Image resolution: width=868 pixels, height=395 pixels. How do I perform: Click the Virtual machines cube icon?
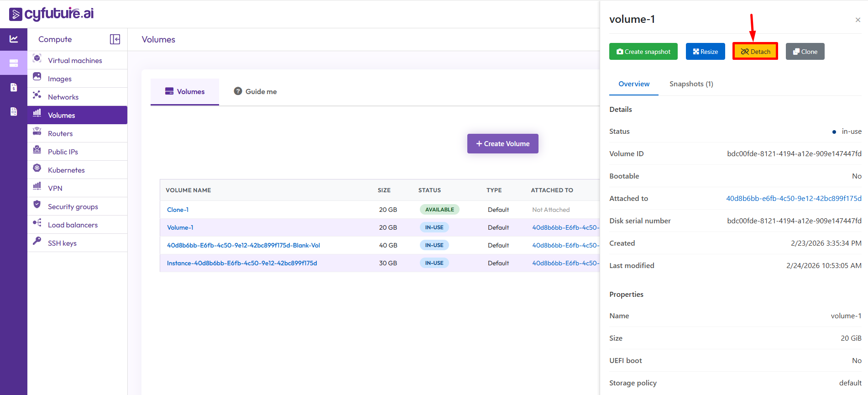pos(37,58)
